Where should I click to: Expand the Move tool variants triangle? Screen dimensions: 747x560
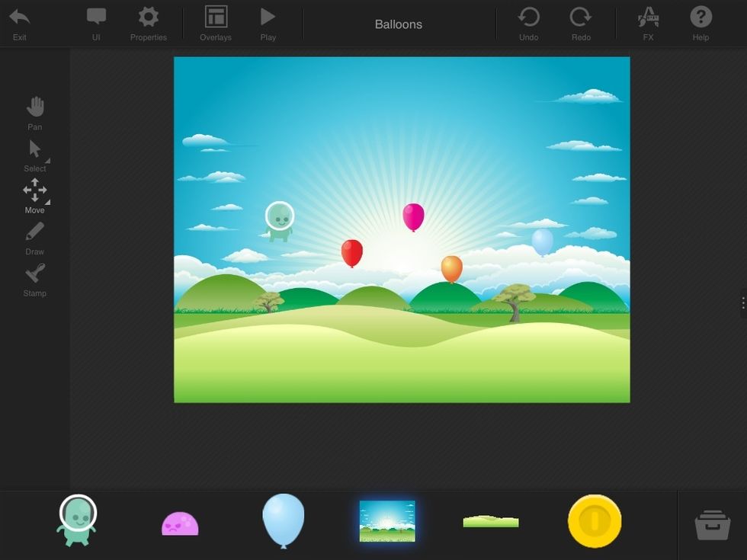pos(48,203)
